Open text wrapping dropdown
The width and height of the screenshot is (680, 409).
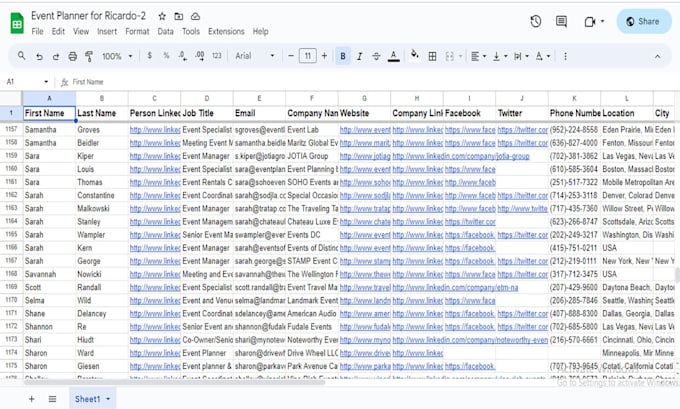(521, 56)
